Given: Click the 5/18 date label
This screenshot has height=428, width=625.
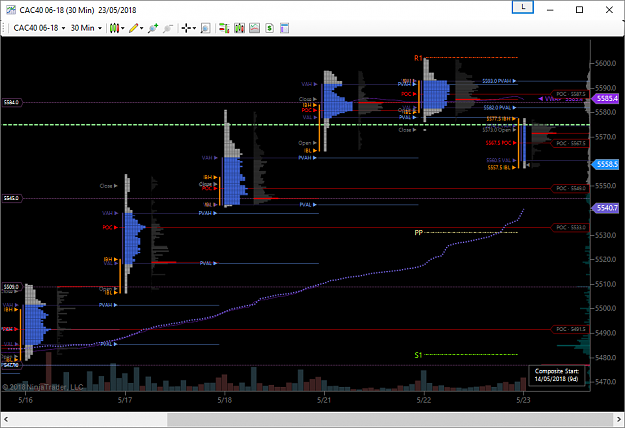Looking at the screenshot, I should coord(224,400).
